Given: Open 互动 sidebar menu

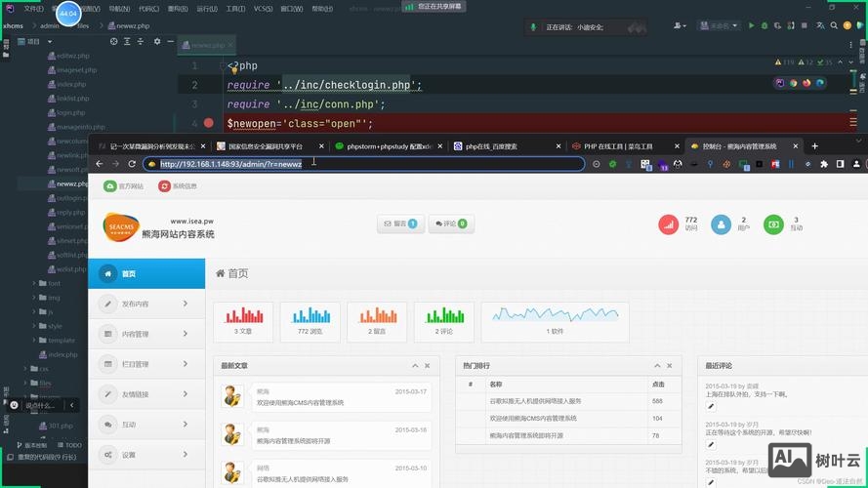Looking at the screenshot, I should tap(146, 425).
